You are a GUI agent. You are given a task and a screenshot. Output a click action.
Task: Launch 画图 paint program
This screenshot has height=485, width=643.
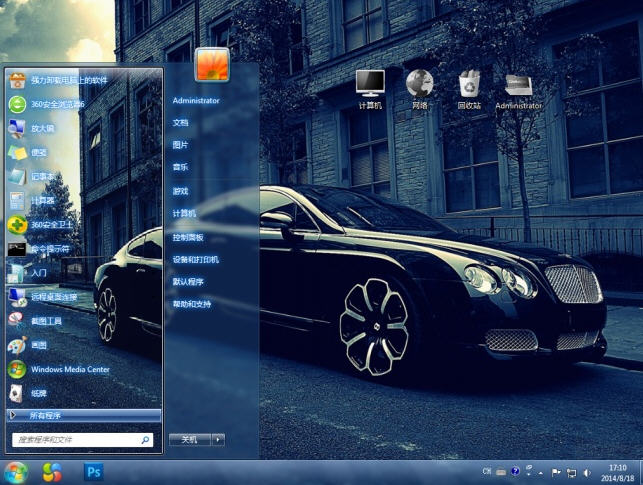pos(38,345)
